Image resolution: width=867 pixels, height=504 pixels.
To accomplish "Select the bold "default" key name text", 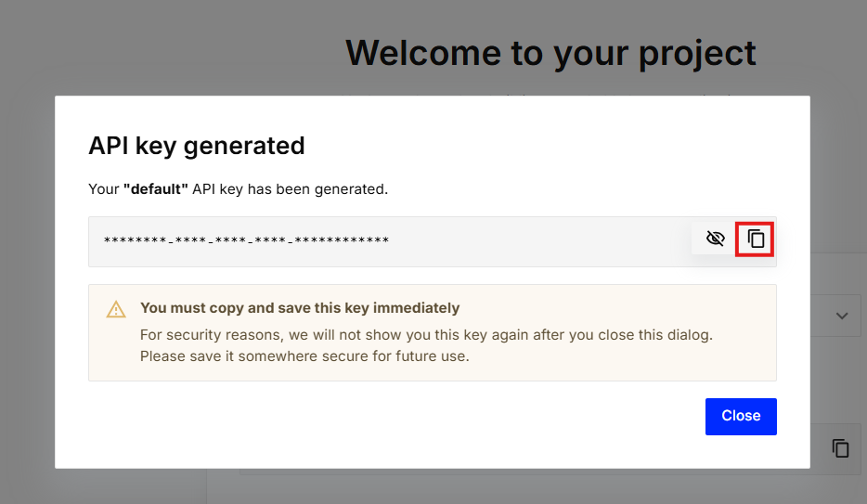I will click(155, 189).
